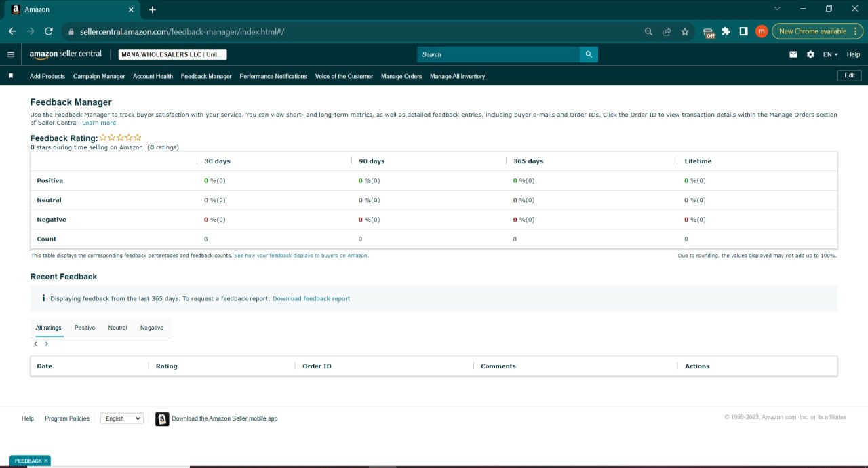This screenshot has height=468, width=868.
Task: Open a new browser tab
Action: pos(153,9)
